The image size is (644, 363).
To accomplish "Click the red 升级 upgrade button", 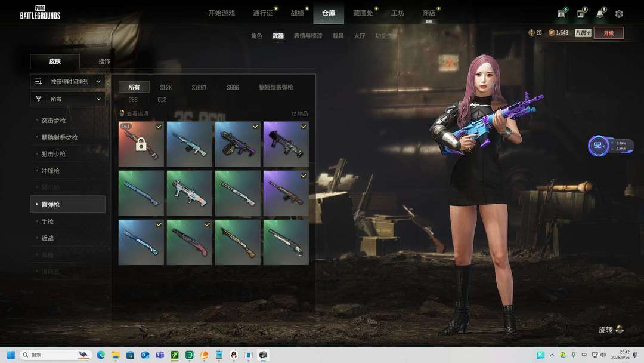I will (x=609, y=33).
